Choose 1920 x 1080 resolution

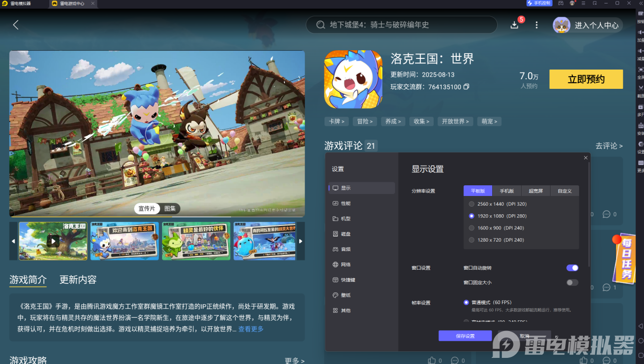[x=498, y=216]
